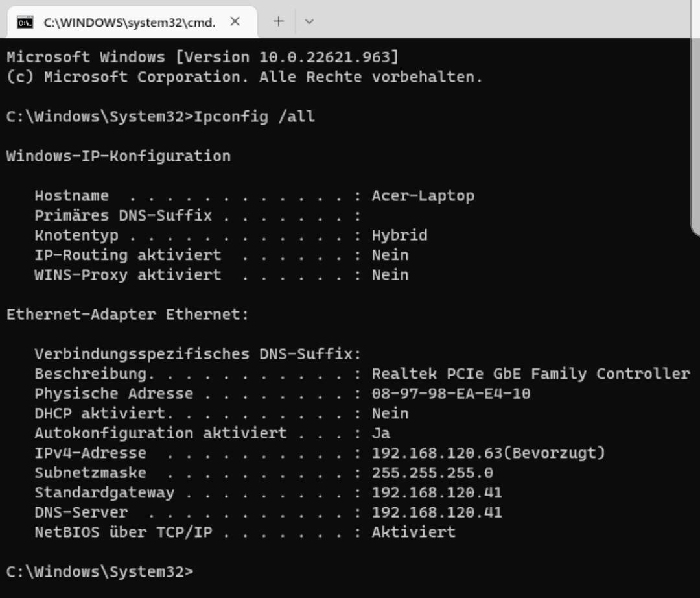Close the cmd tab
The height and width of the screenshot is (598, 700).
(235, 21)
